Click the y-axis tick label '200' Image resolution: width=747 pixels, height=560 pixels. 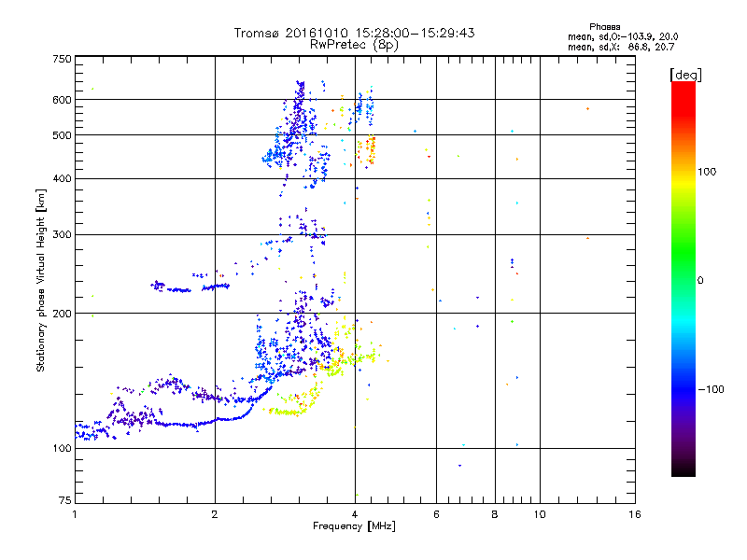coord(62,314)
